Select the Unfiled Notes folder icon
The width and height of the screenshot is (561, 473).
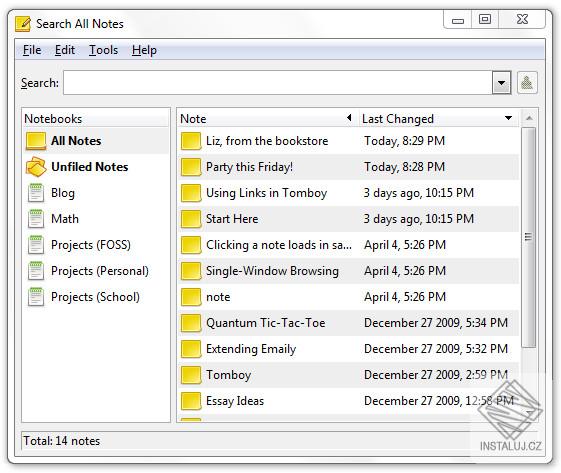36,167
